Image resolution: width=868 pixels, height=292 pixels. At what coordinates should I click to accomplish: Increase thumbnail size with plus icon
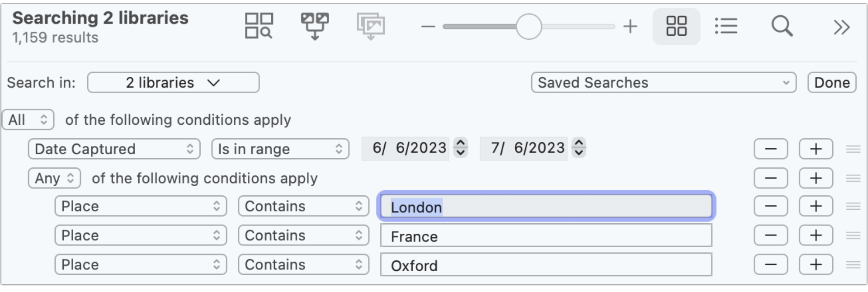[630, 27]
